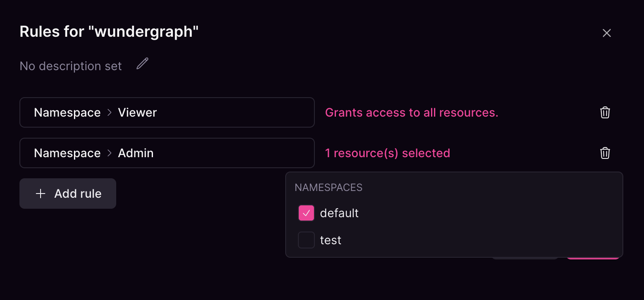Dismiss the rules dialog using the X icon
This screenshot has height=300, width=644.
point(606,33)
